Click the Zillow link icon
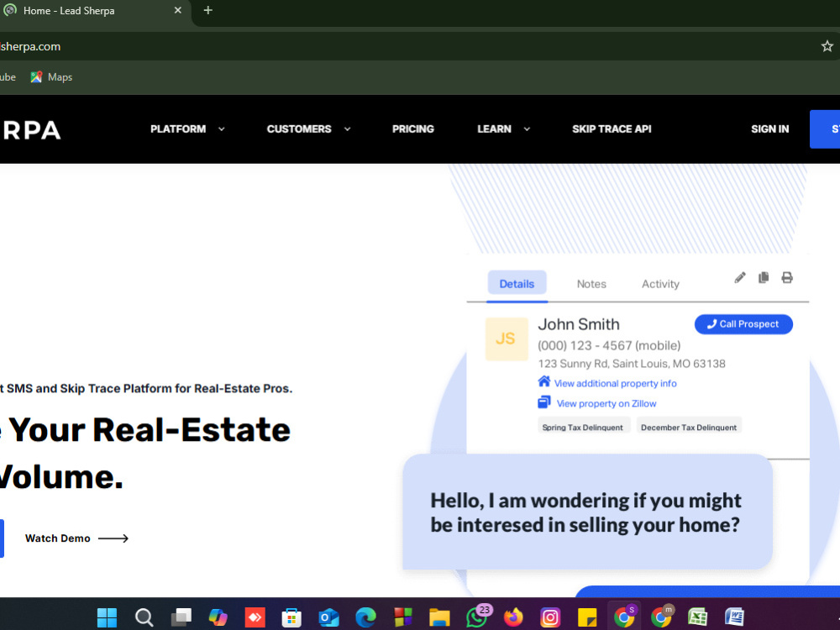This screenshot has height=630, width=840. (x=543, y=402)
